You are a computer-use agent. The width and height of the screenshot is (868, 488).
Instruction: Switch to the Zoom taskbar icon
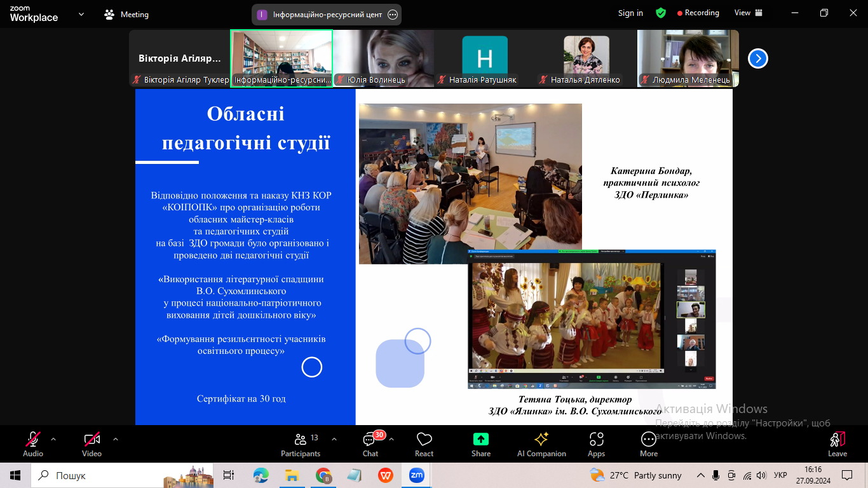[417, 475]
